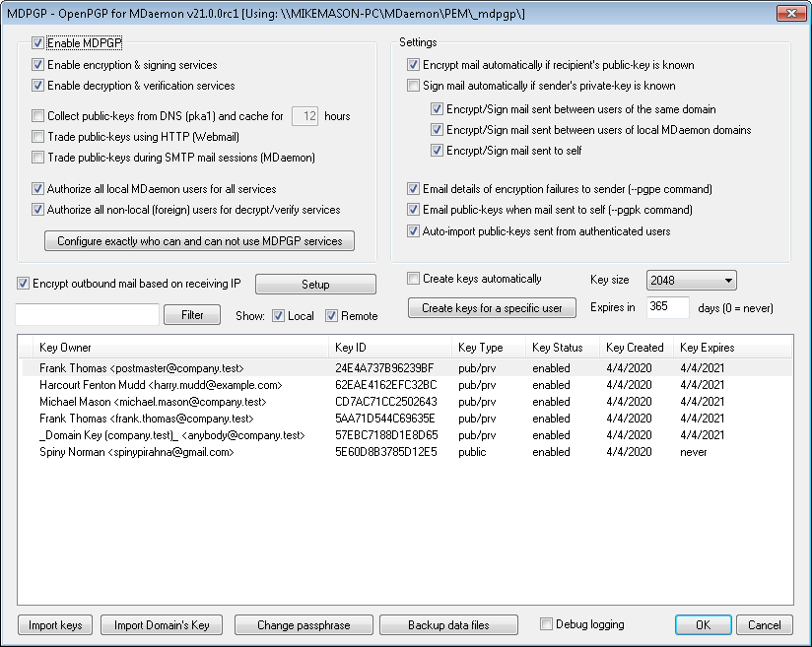The width and height of the screenshot is (812, 647).
Task: Enable collecting public-keys from DNS
Action: (38, 116)
